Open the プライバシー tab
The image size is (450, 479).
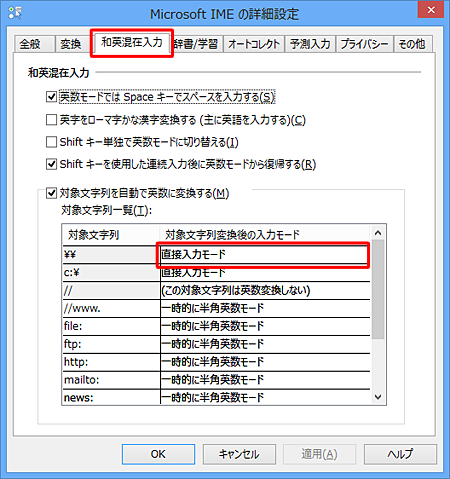point(364,44)
